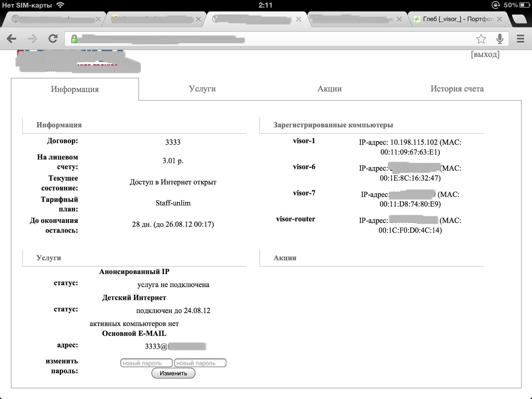Close the 'Глеб [_visor_]' tab
Viewport: 532px width, 399px height.
click(499, 19)
